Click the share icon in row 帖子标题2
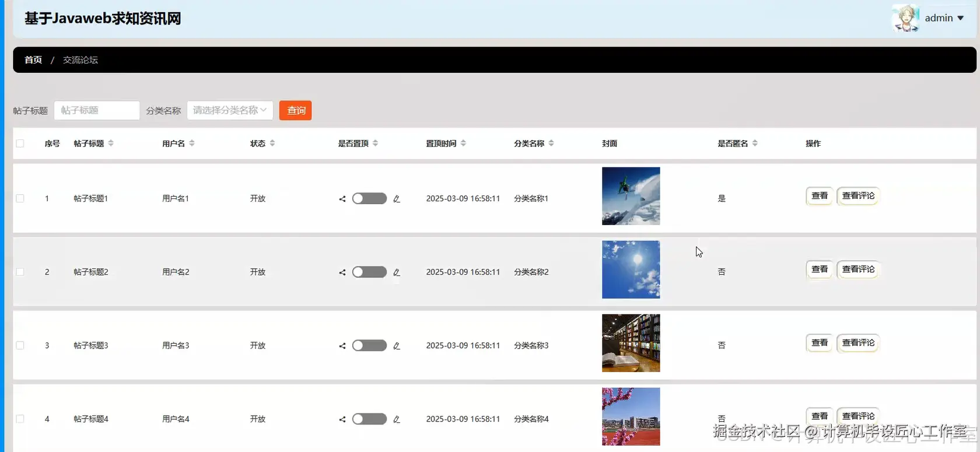 (x=342, y=272)
